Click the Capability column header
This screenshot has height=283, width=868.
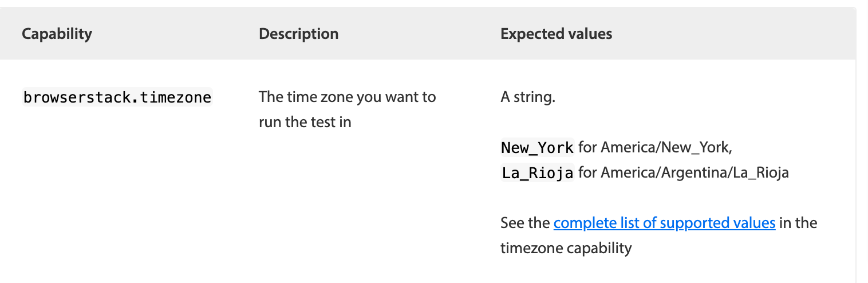[57, 34]
